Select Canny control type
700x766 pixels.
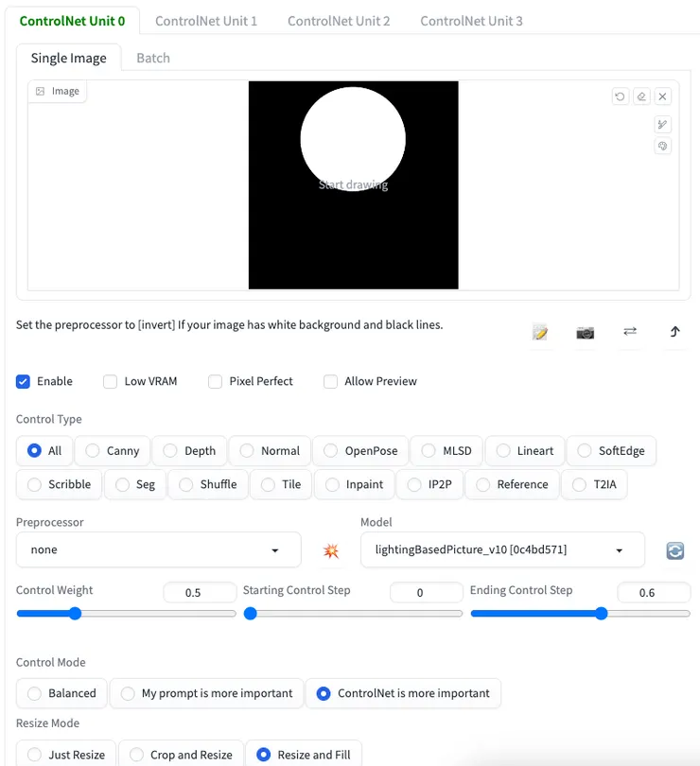click(113, 450)
